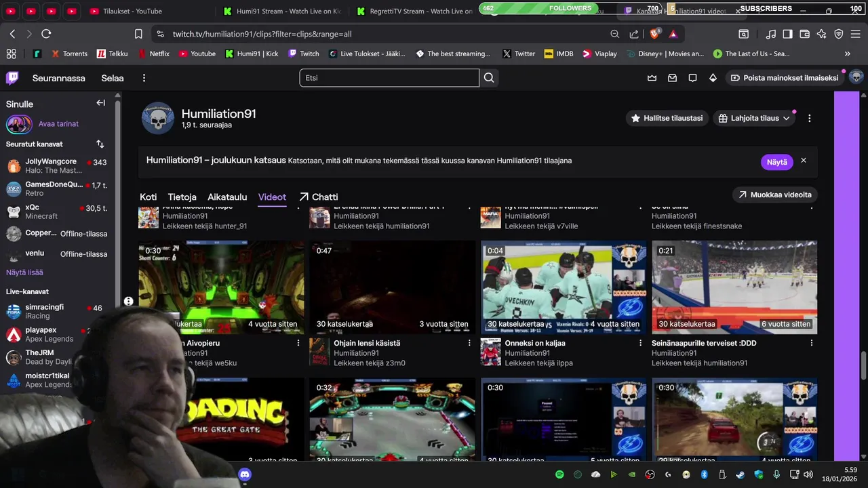Screen dimensions: 868x488
Task: Open the 0:04 hockey clip thumbnail
Action: tap(564, 287)
